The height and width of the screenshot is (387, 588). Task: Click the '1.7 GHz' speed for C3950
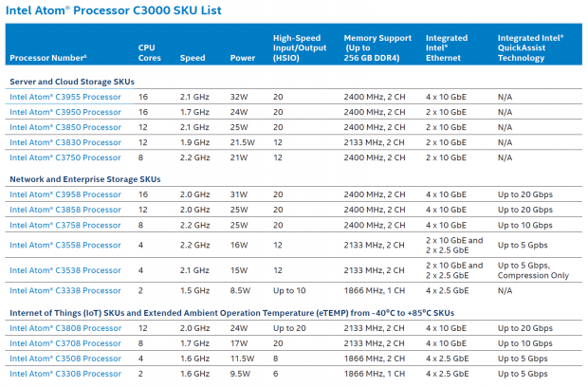[194, 112]
